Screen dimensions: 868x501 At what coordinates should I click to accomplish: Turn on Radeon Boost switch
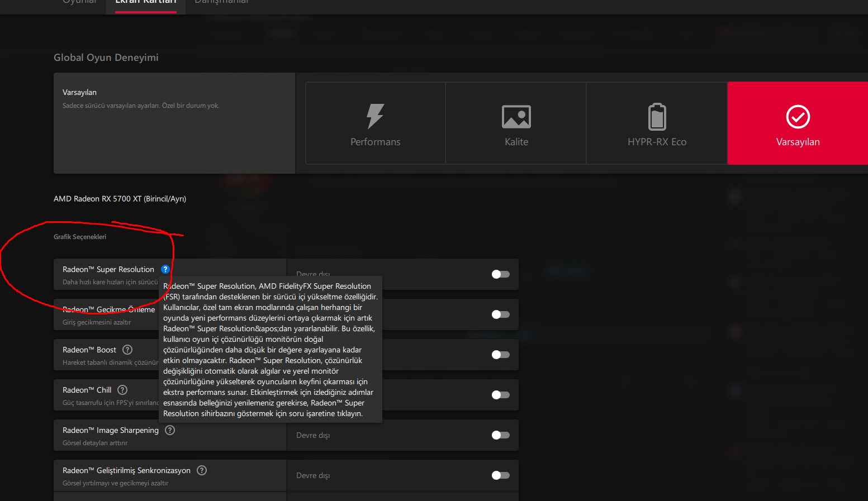500,355
